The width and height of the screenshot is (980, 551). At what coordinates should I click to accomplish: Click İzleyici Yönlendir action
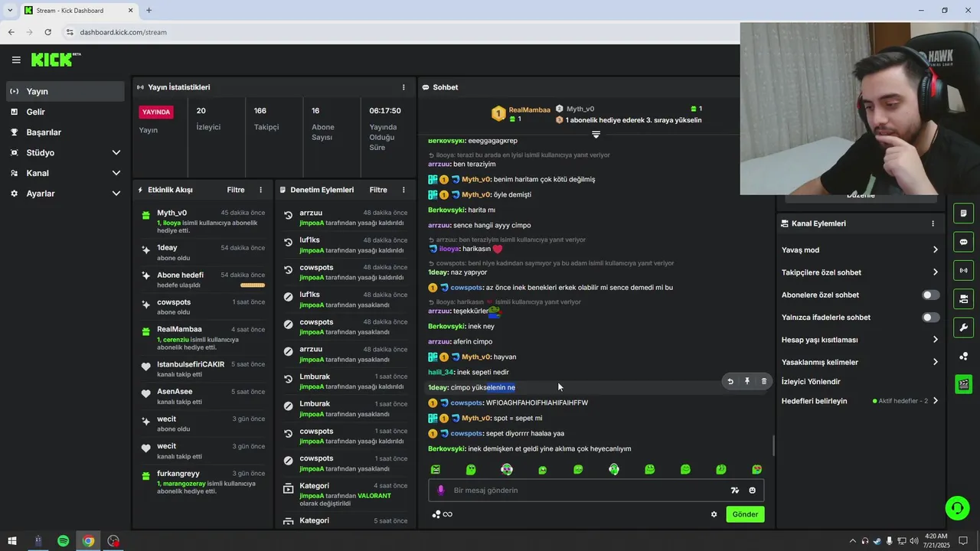tap(811, 381)
